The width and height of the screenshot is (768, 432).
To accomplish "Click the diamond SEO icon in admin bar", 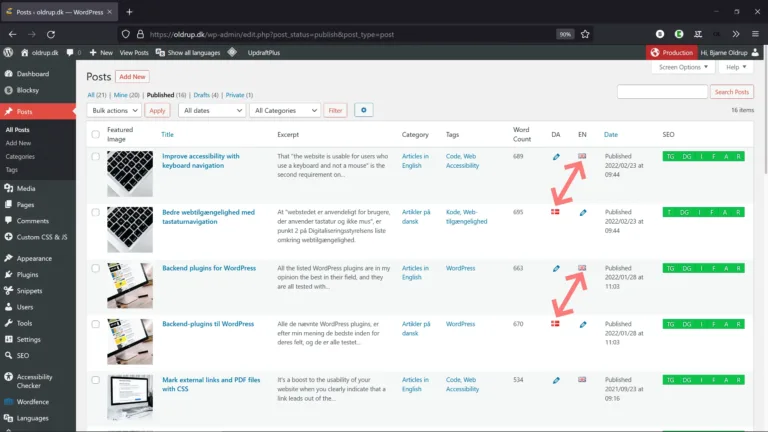I will [x=232, y=52].
